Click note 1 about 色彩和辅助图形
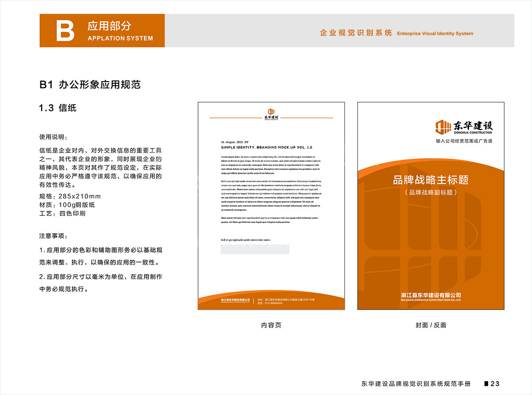The height and width of the screenshot is (395, 532). [101, 256]
